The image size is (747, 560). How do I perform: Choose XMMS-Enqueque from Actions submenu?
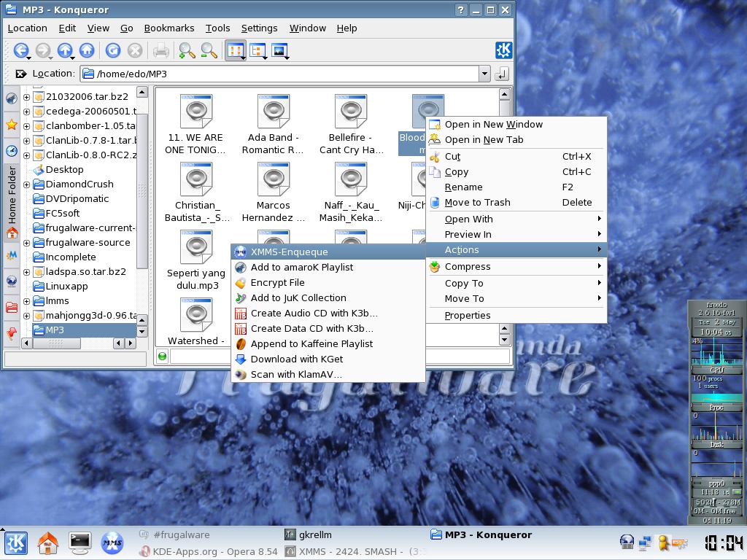[328, 252]
